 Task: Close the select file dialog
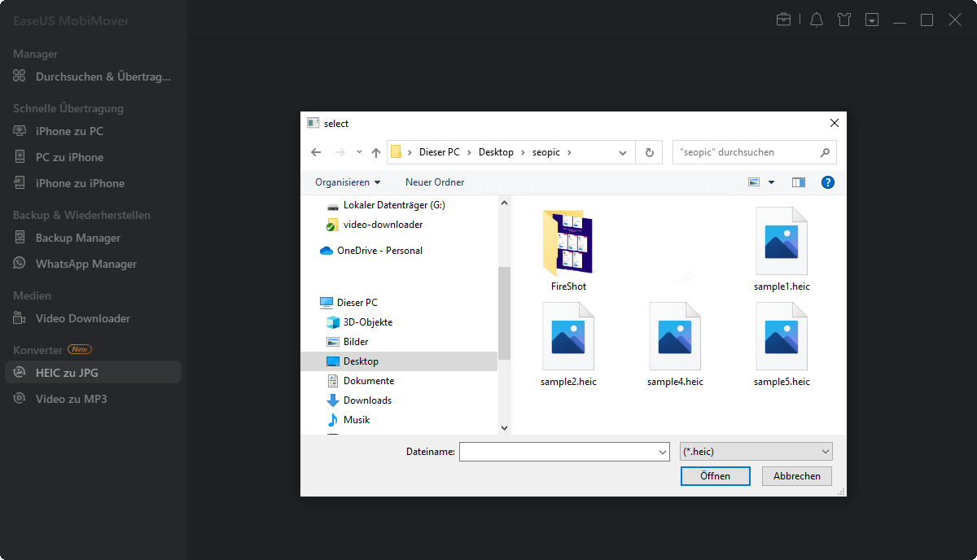pos(834,123)
